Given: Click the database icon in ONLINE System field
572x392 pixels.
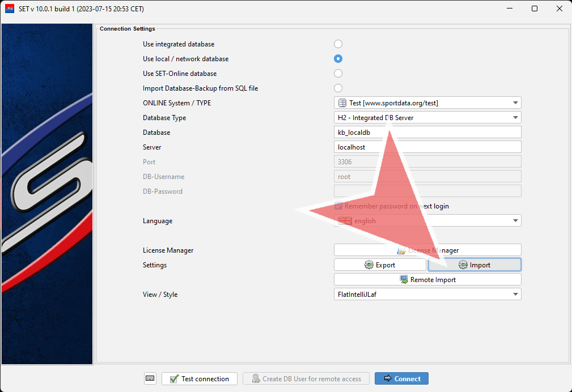Looking at the screenshot, I should click(342, 103).
